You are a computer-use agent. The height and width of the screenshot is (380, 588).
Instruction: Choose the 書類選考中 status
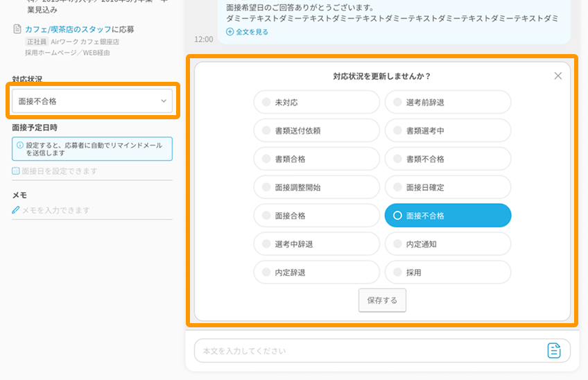(448, 130)
